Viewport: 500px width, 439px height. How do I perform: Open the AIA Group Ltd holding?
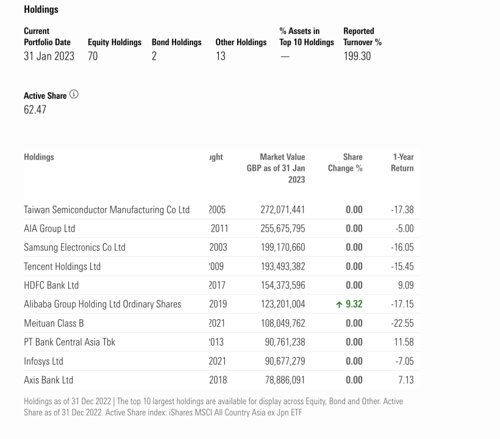coord(49,228)
